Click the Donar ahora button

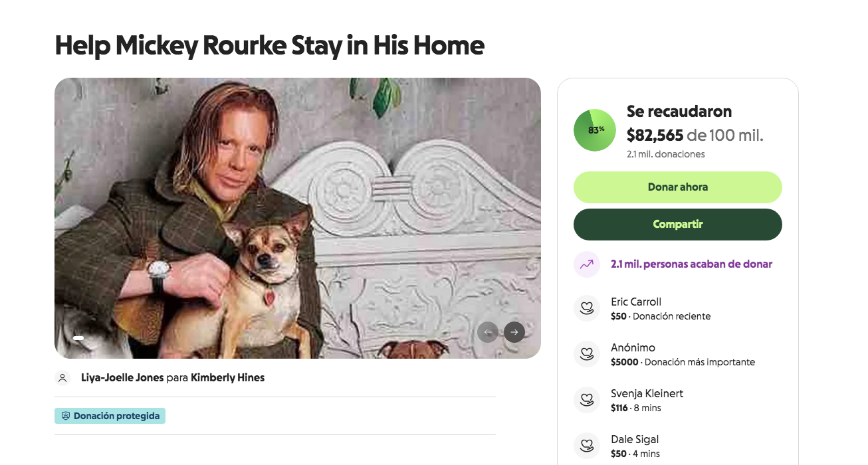(677, 187)
